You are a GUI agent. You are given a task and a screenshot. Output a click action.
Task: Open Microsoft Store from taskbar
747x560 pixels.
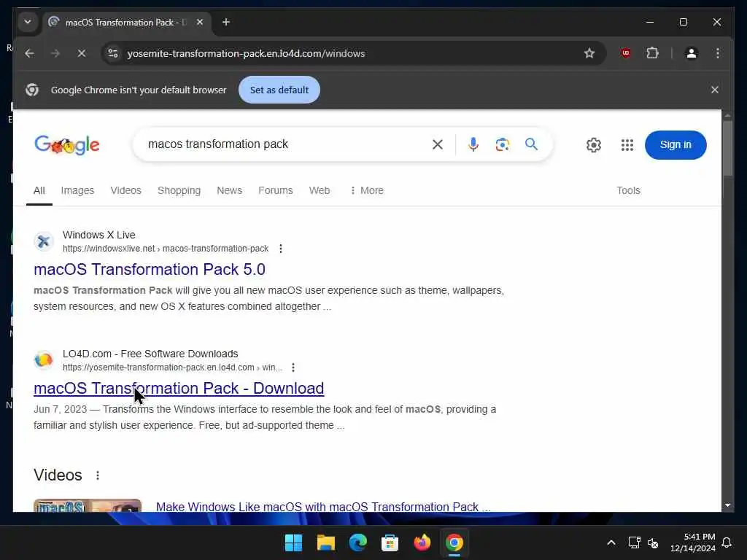[x=390, y=542]
